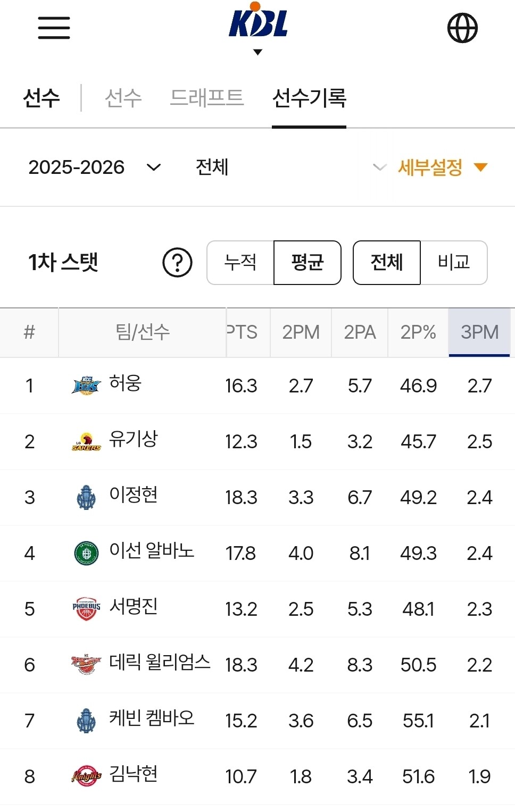515x812 pixels.
Task: Click the globe language icon
Action: tap(462, 28)
